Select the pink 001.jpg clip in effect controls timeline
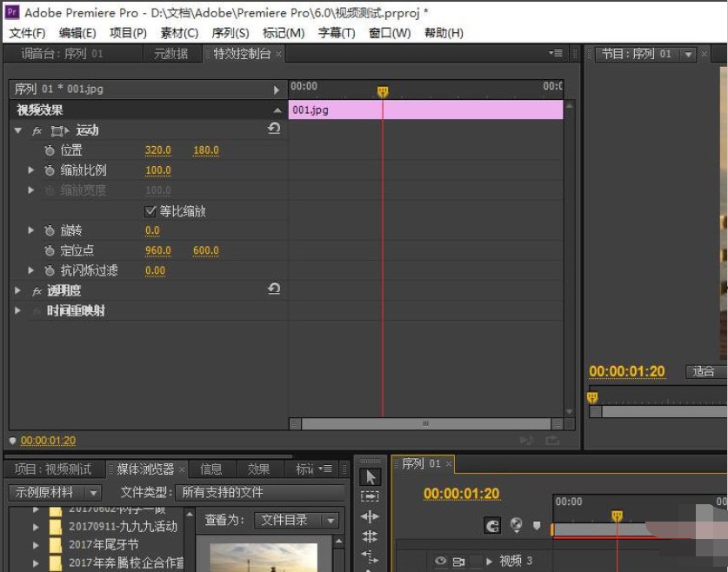 426,110
